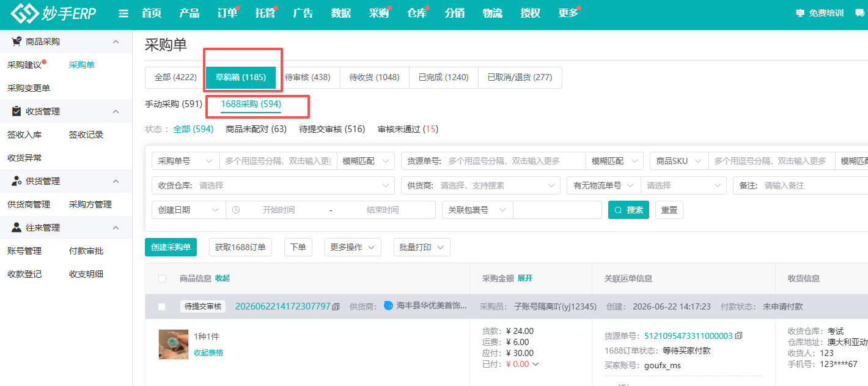Click the 重置 button
This screenshot has width=868, height=386.
(669, 210)
